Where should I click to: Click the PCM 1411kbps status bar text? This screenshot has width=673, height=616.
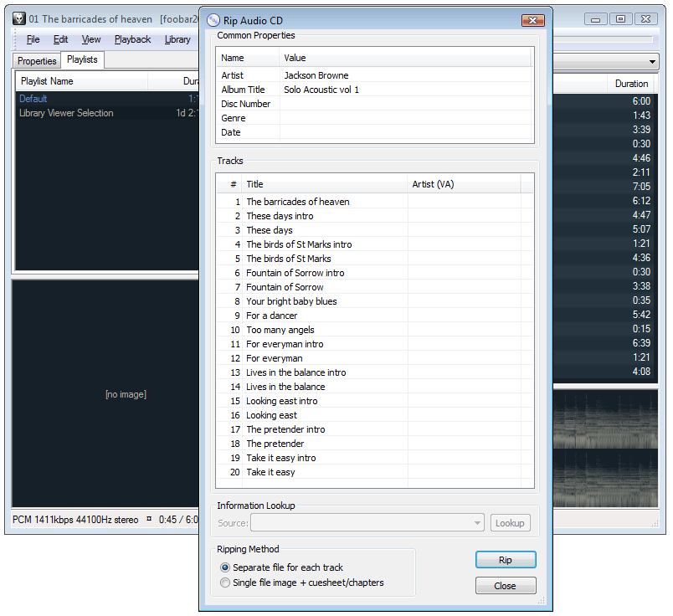click(x=75, y=520)
